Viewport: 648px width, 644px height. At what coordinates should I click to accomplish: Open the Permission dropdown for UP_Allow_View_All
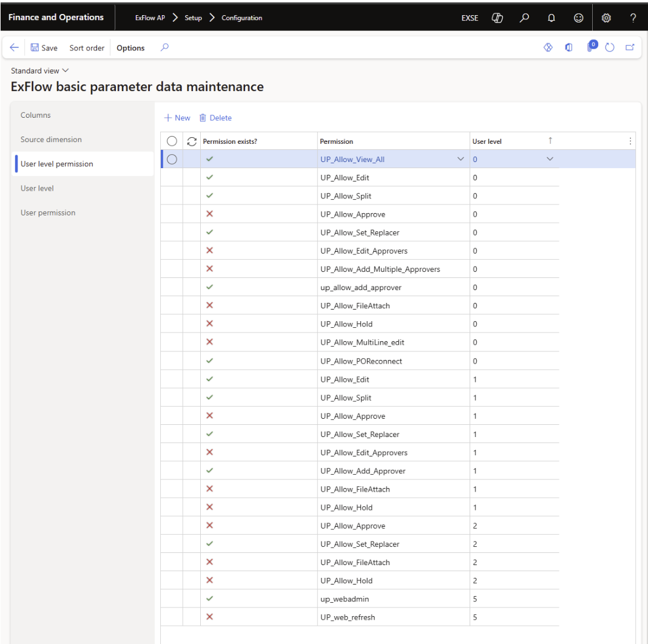tap(461, 159)
